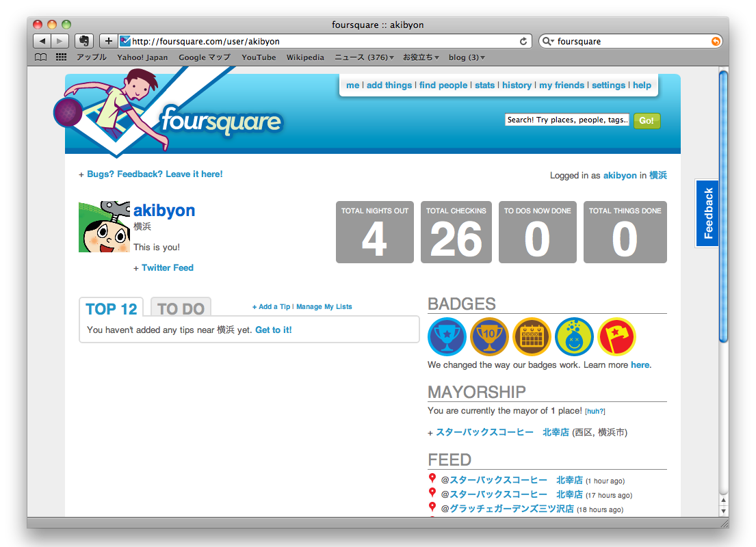Click the green Go! search button
The height and width of the screenshot is (547, 756).
pos(647,120)
